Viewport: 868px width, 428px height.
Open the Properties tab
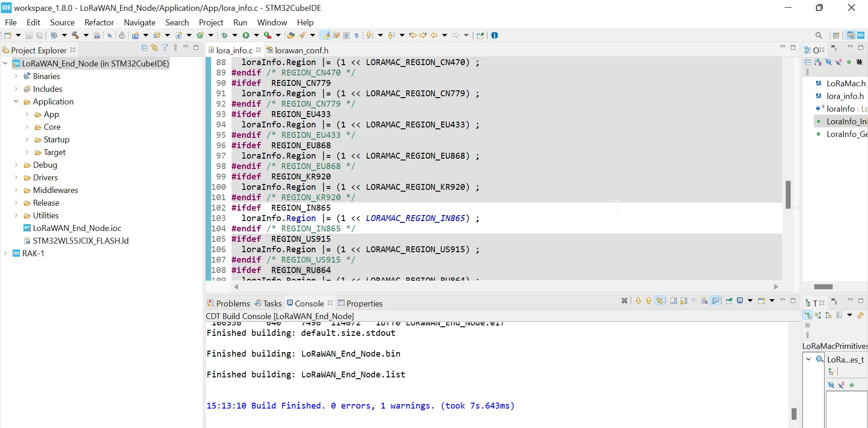coord(360,303)
